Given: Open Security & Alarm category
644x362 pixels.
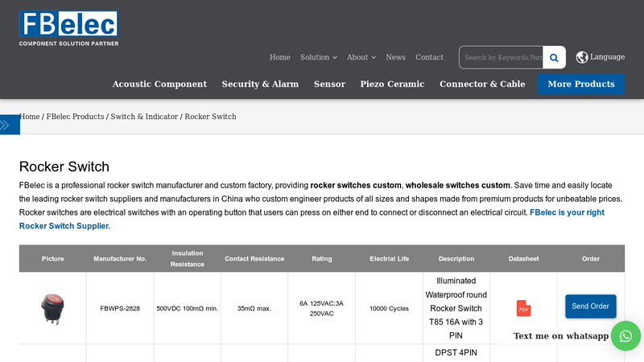Looking at the screenshot, I should (x=260, y=84).
